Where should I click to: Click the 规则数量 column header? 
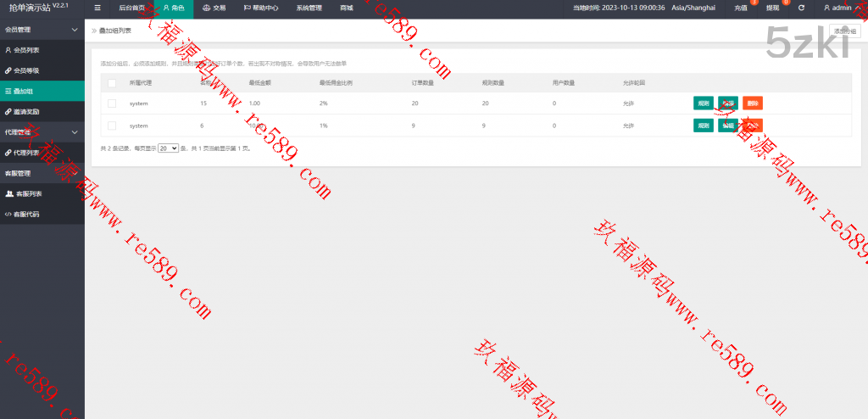493,83
